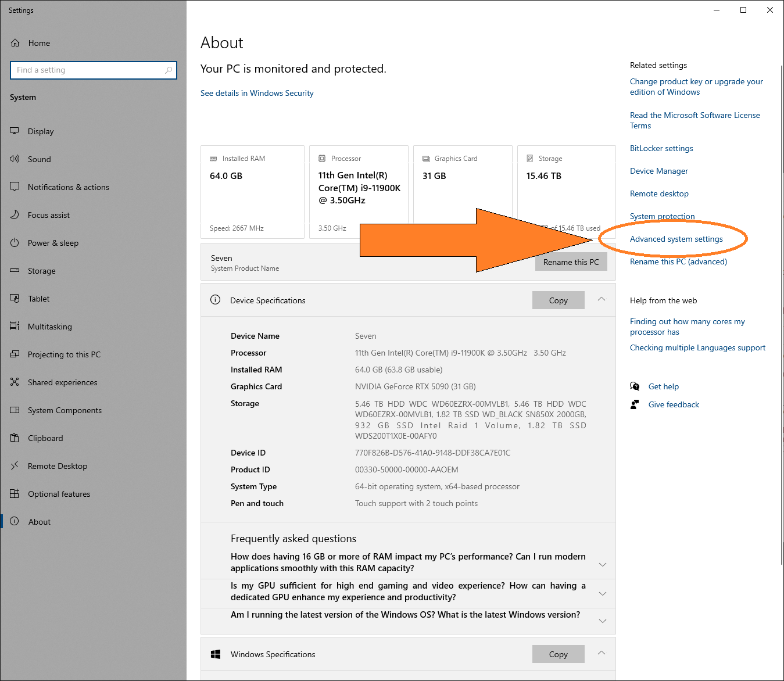784x681 pixels.
Task: Select the Display monitor icon
Action: 15,131
